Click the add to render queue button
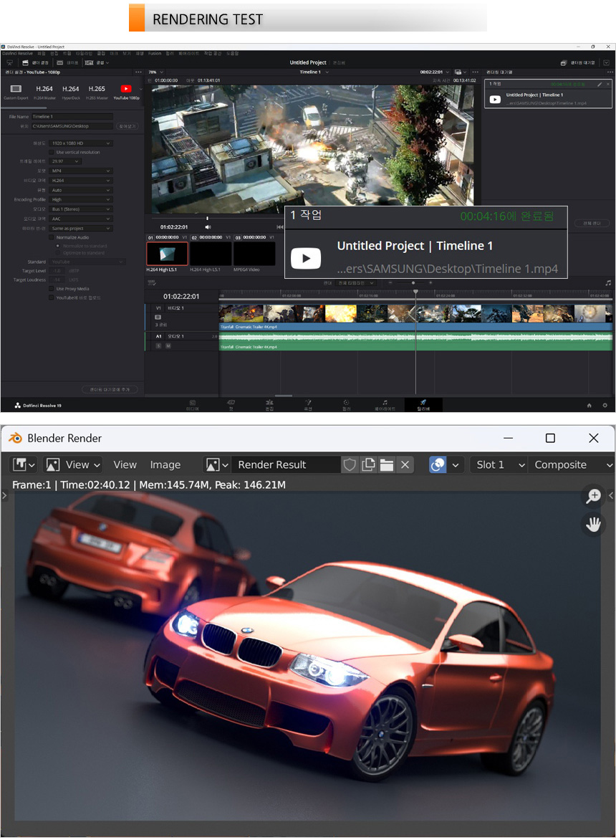 pos(110,389)
